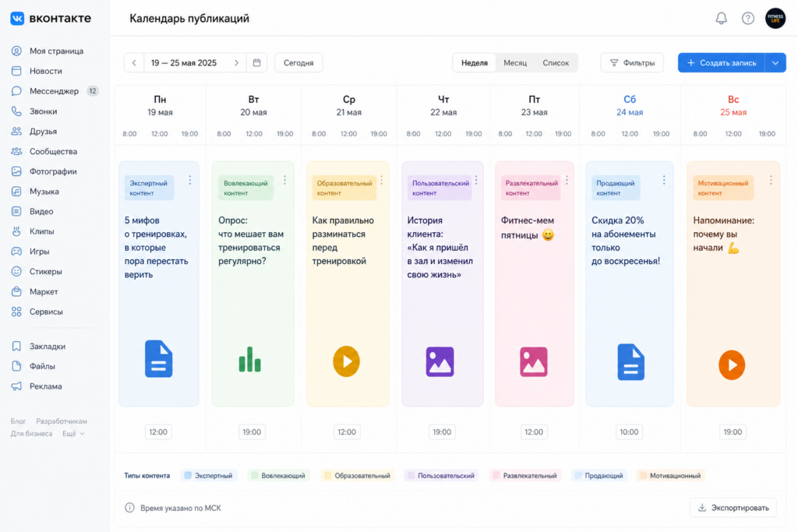Open options menu for Экспертный контент card

coord(190,180)
